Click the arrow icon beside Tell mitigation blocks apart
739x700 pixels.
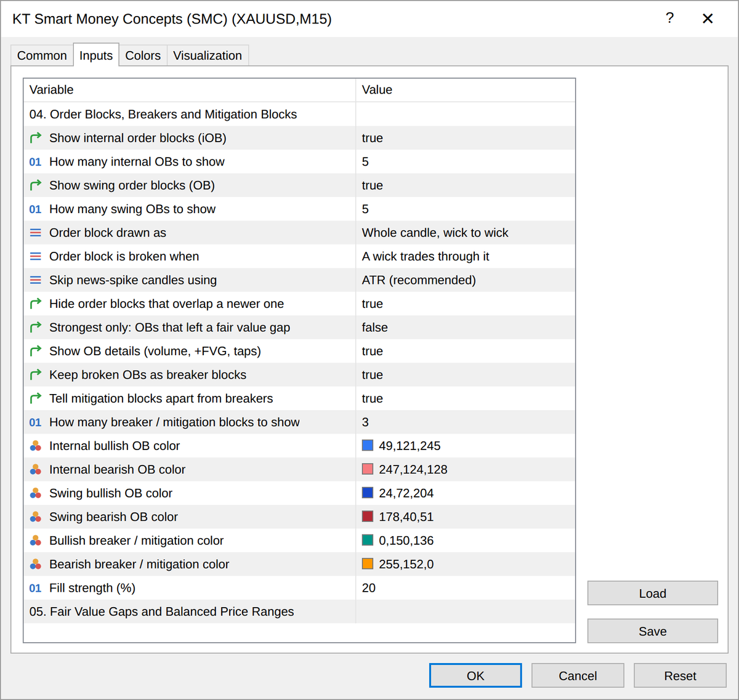point(36,398)
